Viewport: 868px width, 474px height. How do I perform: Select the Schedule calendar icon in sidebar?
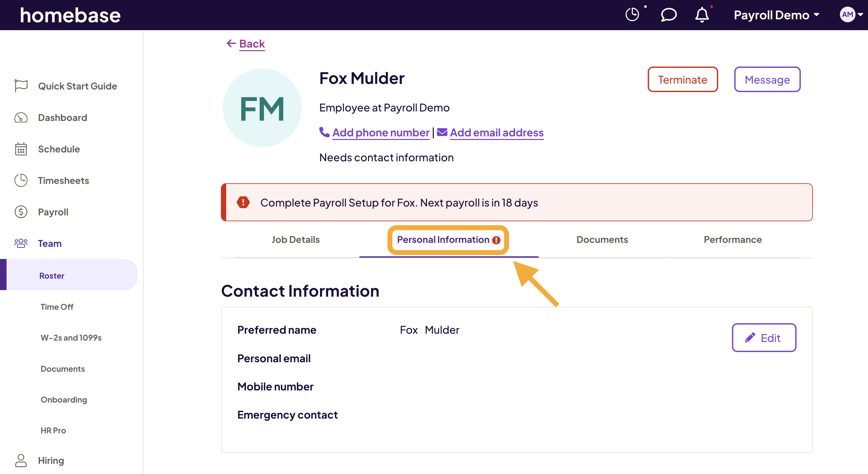pos(21,149)
